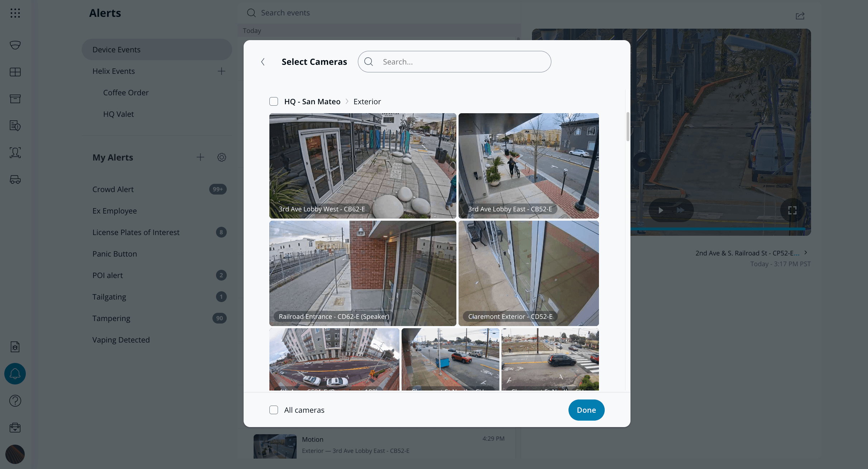
Task: Open the Tampering alert item
Action: 111,318
